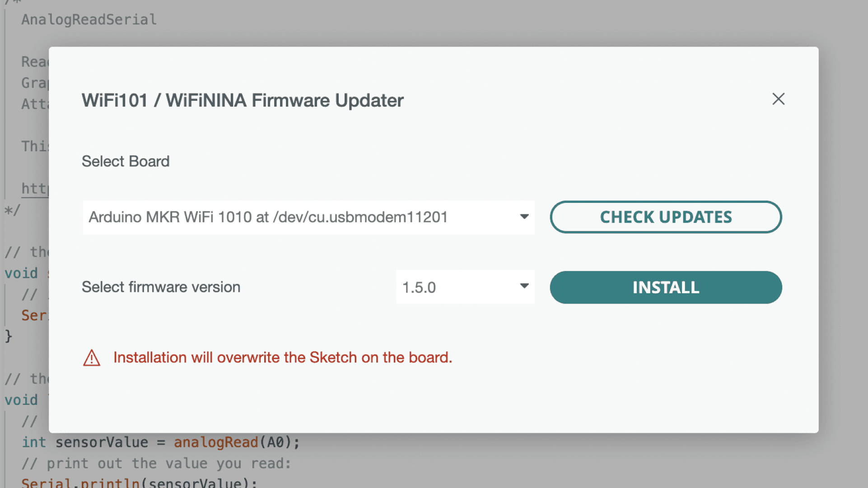The height and width of the screenshot is (488, 868).
Task: Click the sensorValue variable declaration
Action: pos(102,442)
